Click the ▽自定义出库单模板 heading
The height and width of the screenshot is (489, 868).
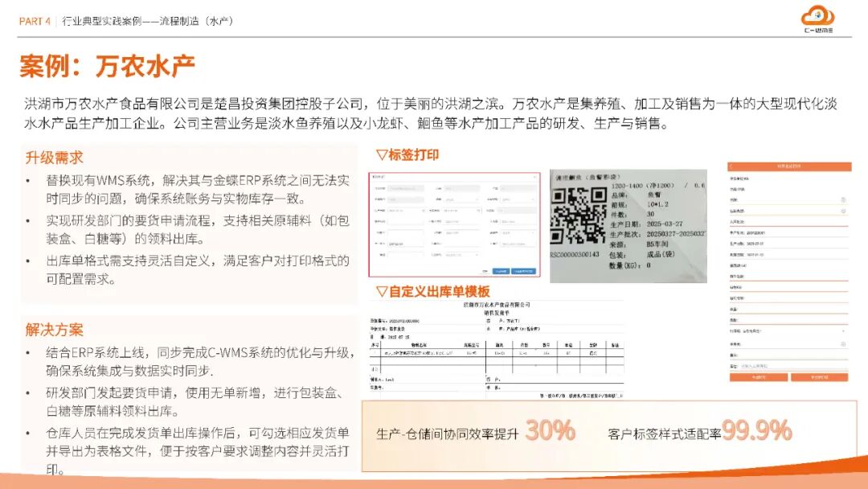click(433, 291)
